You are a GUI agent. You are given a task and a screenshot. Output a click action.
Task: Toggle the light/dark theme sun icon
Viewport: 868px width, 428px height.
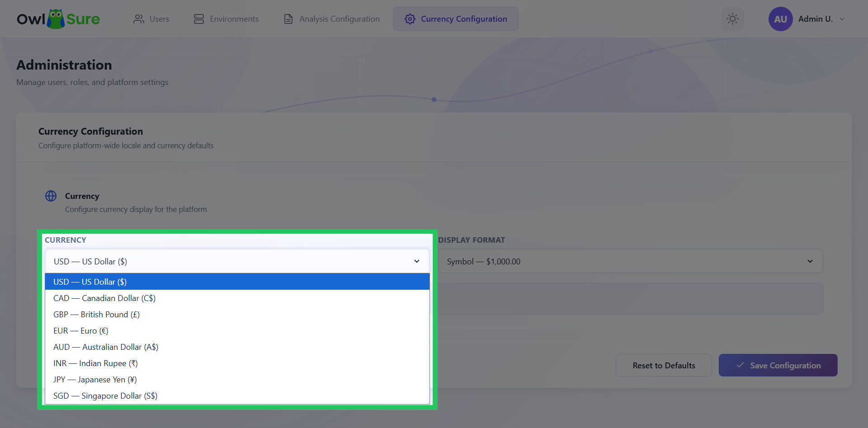coord(732,19)
